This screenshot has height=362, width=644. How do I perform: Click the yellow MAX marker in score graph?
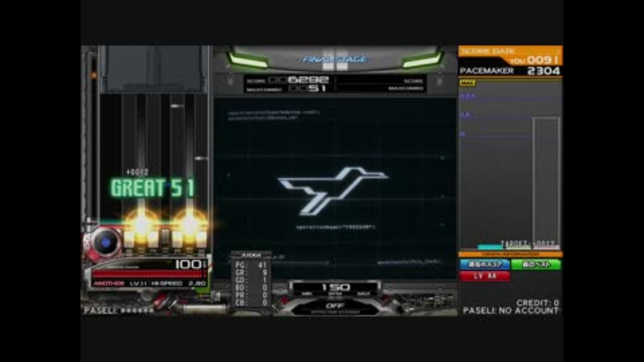pos(468,83)
